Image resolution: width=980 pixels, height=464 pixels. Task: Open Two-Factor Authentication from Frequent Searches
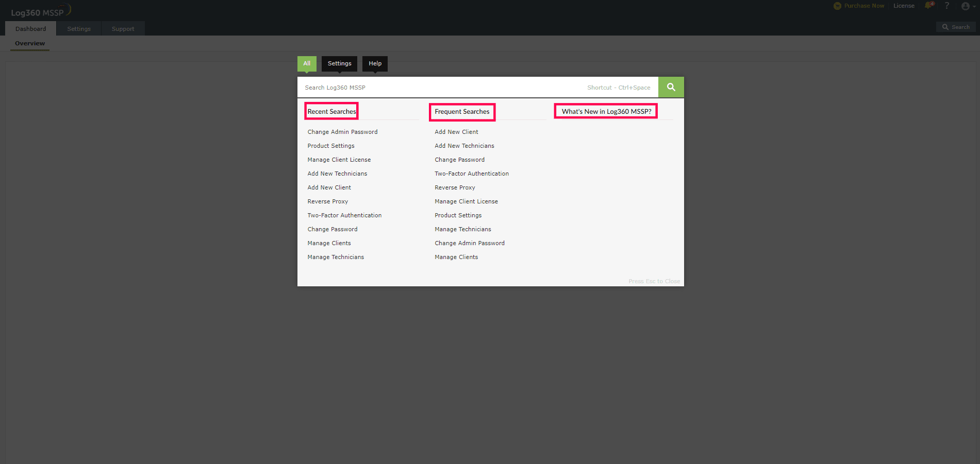click(471, 174)
